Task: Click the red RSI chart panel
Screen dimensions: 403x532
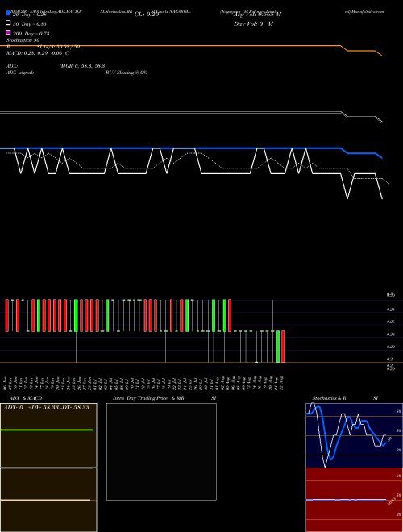Action: click(x=354, y=500)
